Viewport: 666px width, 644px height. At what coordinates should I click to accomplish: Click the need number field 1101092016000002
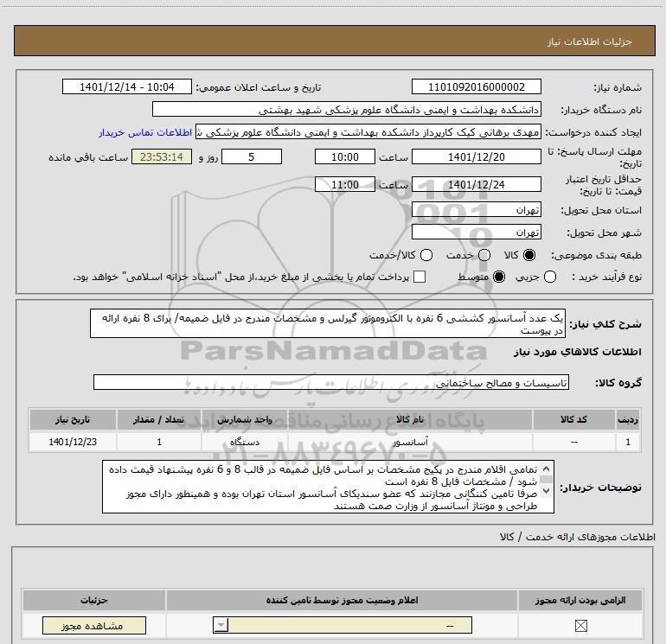point(476,87)
